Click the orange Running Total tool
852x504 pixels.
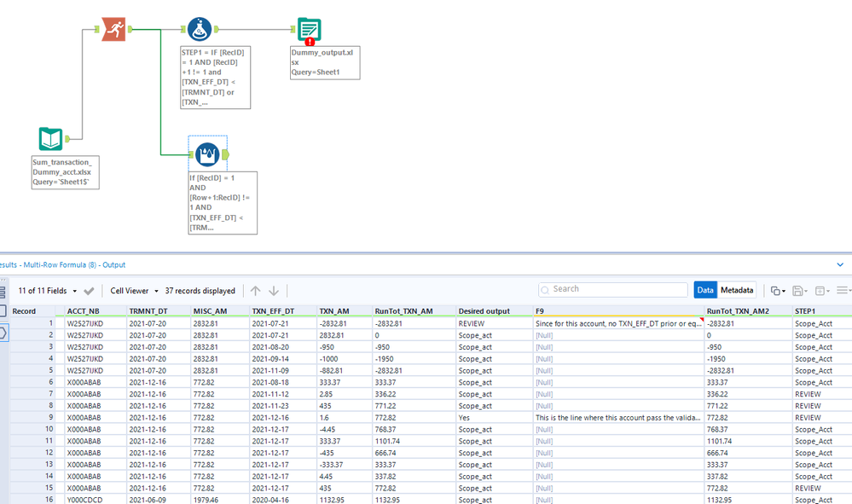pyautogui.click(x=113, y=29)
